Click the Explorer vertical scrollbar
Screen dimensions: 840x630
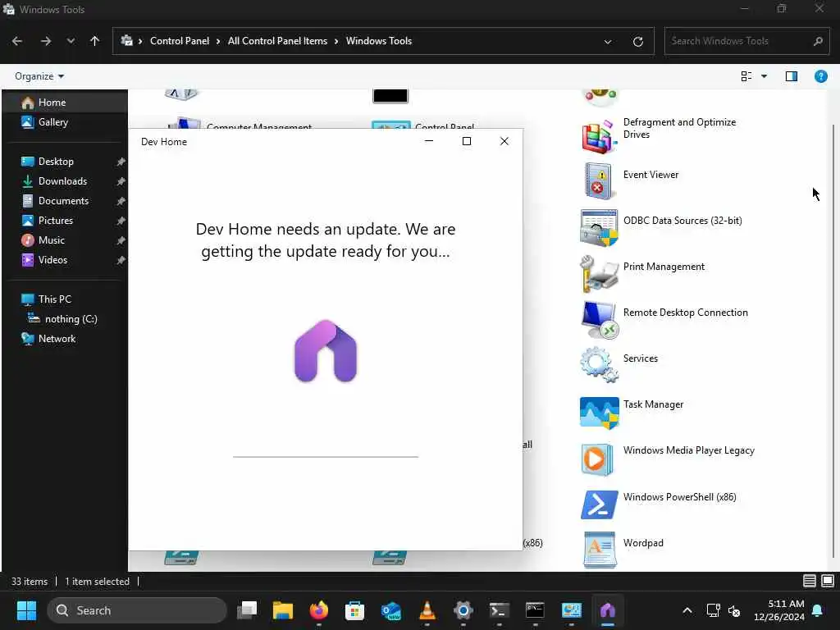point(833,341)
